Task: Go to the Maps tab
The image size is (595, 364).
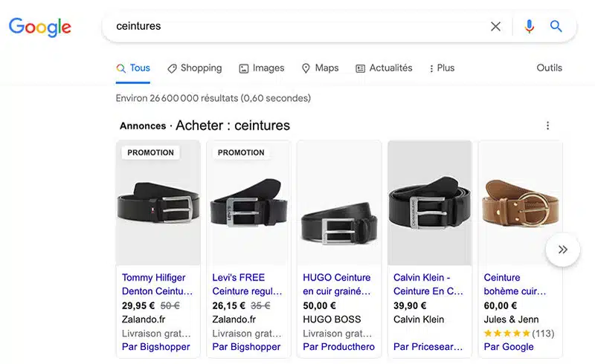Action: [x=320, y=68]
